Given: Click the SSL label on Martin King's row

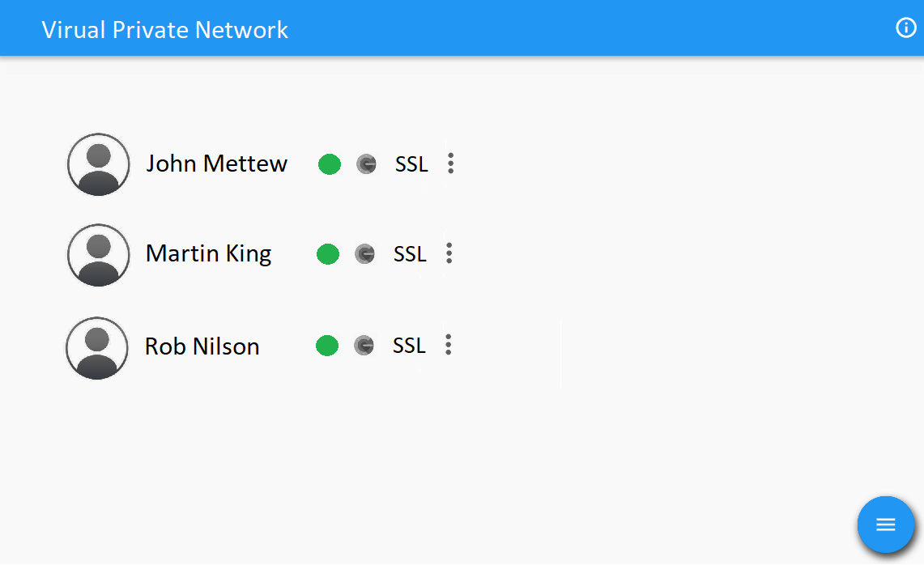Looking at the screenshot, I should 410,254.
